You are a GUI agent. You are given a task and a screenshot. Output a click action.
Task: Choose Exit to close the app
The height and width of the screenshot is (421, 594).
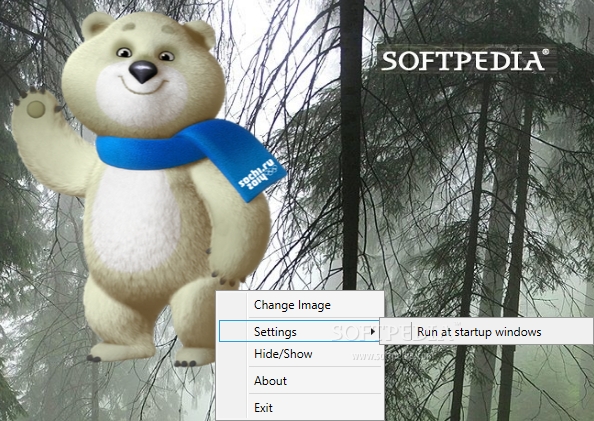(300, 407)
